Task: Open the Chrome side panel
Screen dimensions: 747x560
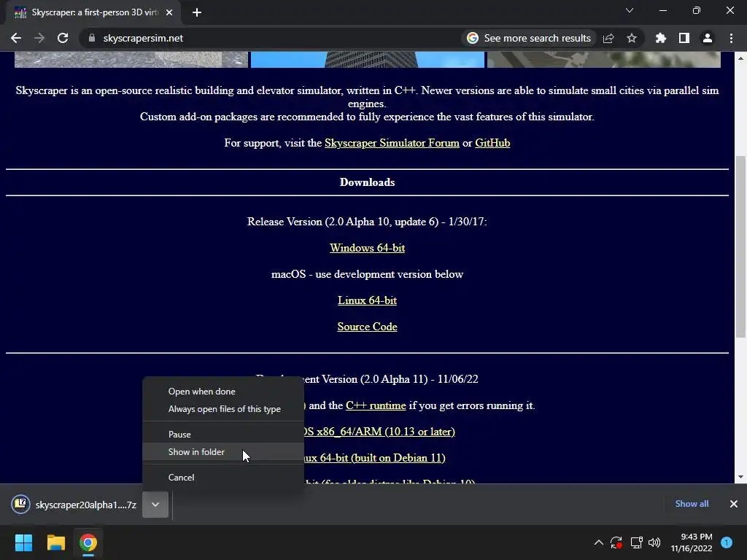Action: 684,38
